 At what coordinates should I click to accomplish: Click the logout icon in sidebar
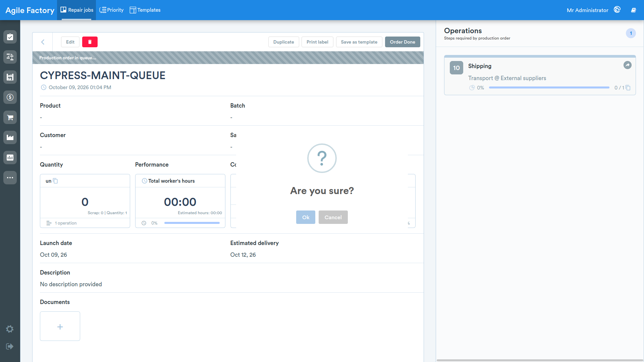[x=10, y=346]
